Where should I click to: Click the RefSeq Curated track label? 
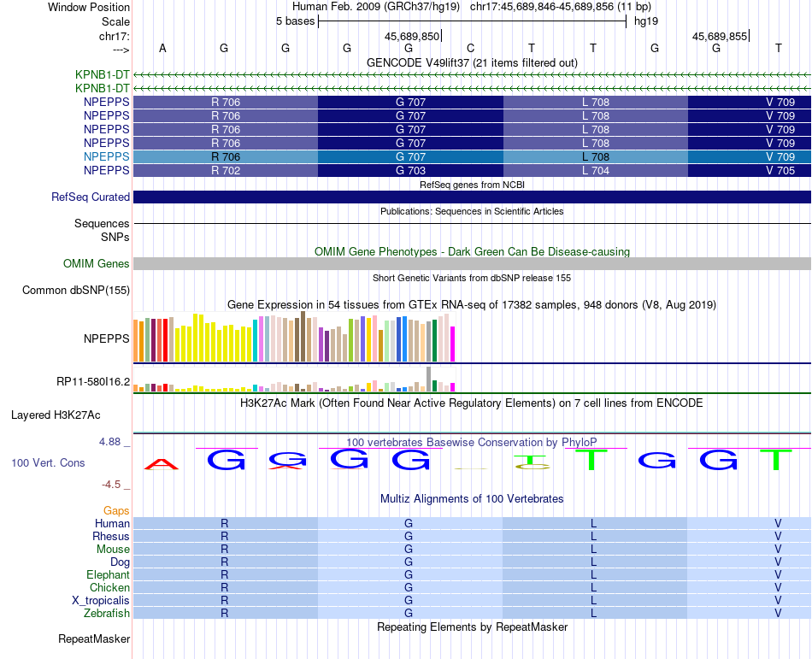90,197
